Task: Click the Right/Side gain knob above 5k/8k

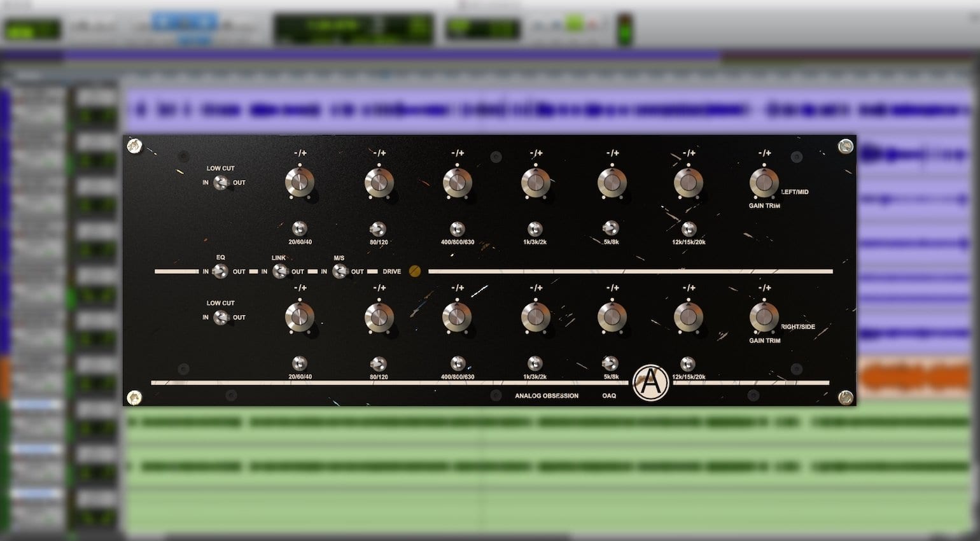Action: point(612,317)
